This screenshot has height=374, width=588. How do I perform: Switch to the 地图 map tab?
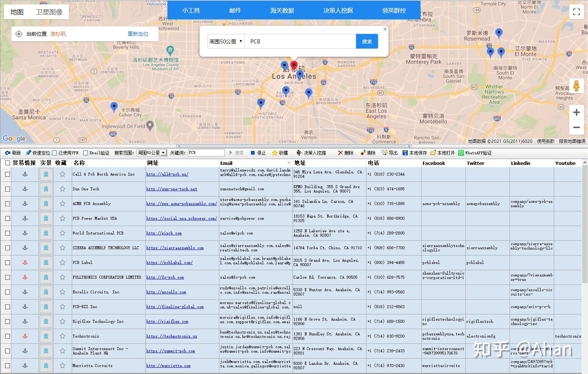(17, 12)
